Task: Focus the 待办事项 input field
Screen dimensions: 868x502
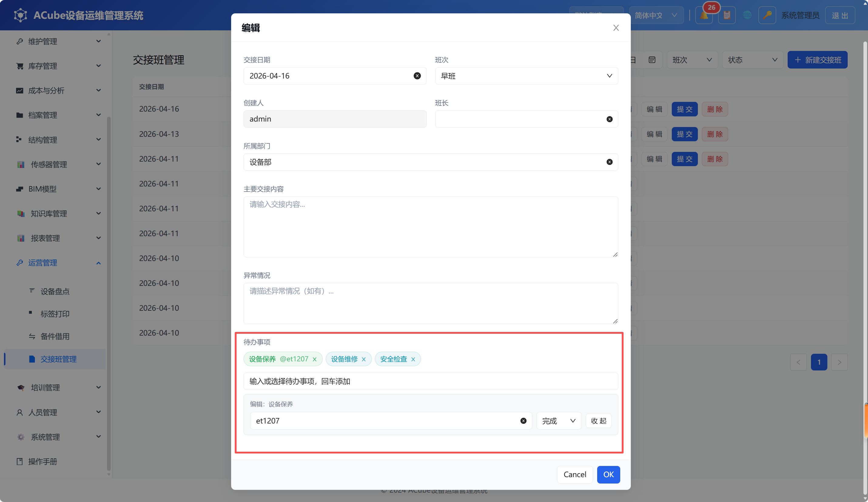Action: [x=431, y=381]
